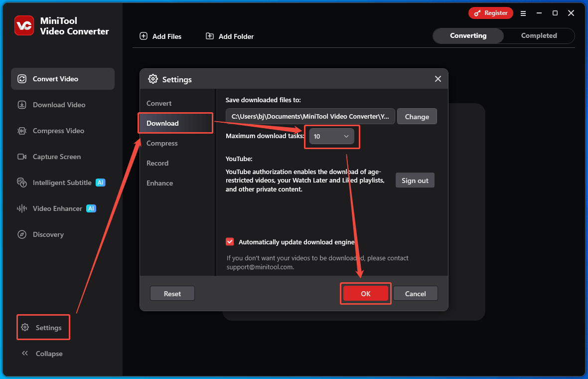Select the Compress settings tab
The height and width of the screenshot is (379, 588).
point(162,143)
